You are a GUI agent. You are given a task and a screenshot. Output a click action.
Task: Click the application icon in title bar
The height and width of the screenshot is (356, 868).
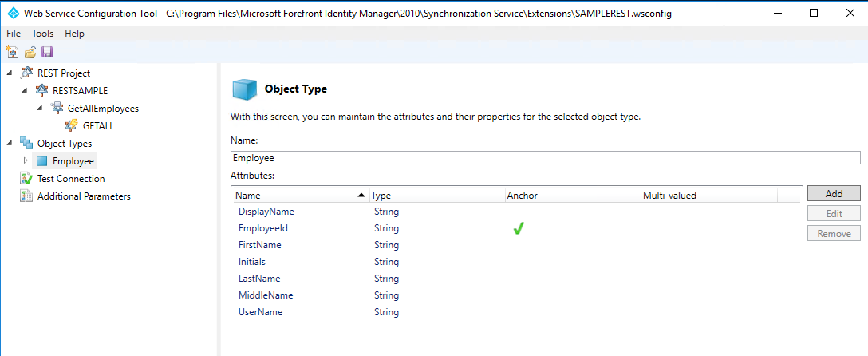(x=13, y=14)
